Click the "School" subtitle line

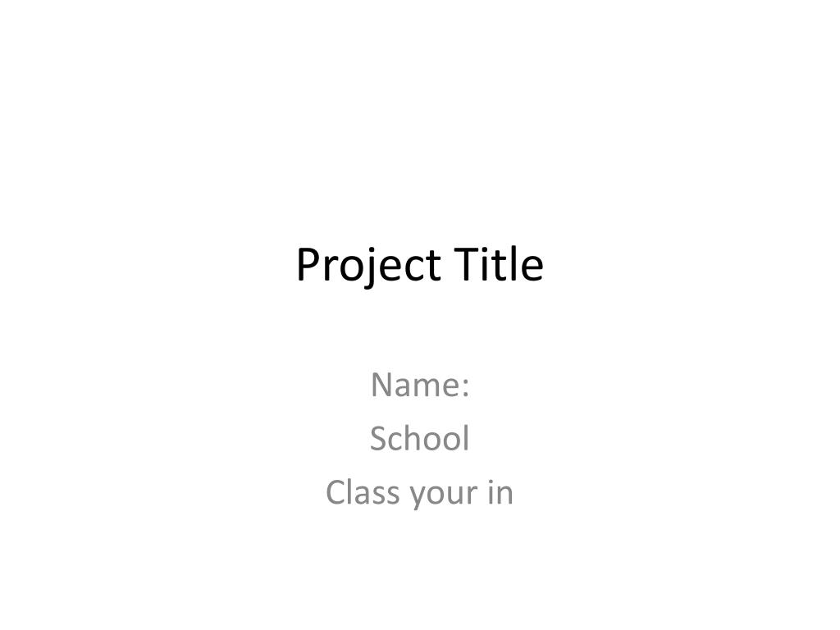click(x=420, y=438)
